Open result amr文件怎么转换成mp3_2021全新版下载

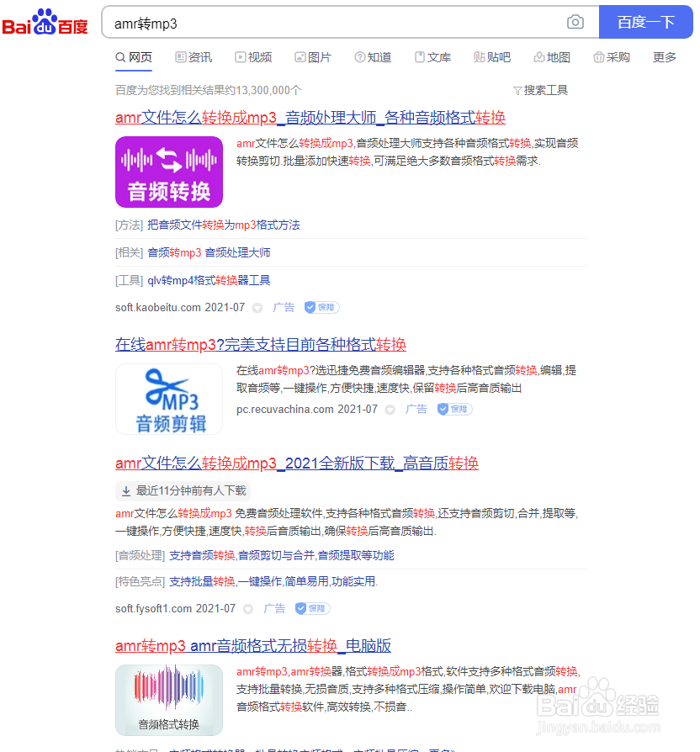tap(297, 463)
